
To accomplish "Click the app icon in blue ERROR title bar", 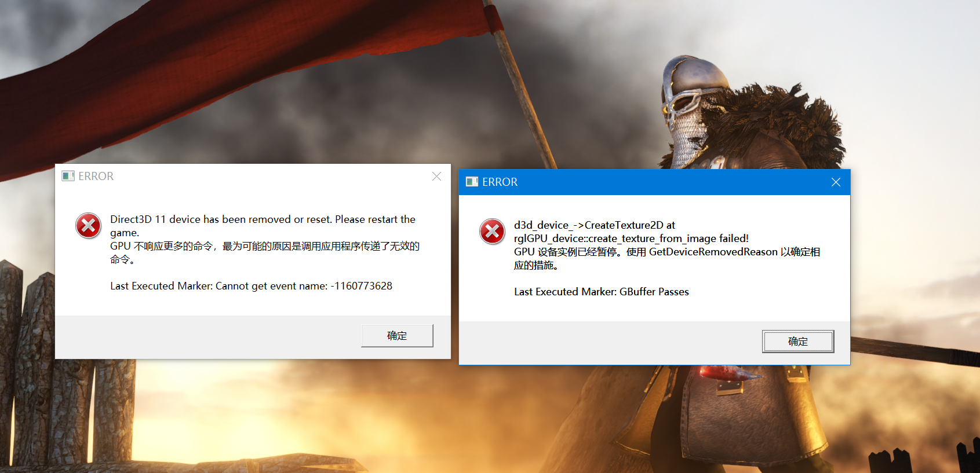I will point(472,182).
